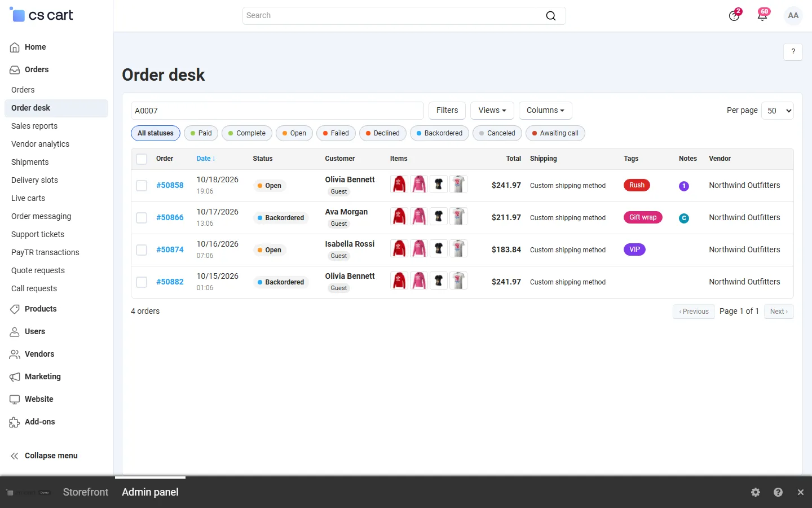Click white t-shirt thumbnail in order #50882
812x508 pixels.
[x=458, y=281]
